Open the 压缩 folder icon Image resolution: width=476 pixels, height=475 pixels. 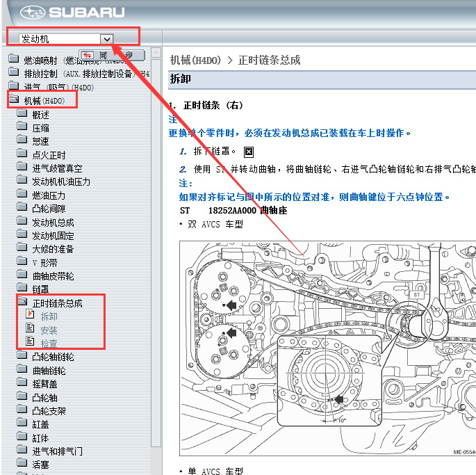tap(22, 126)
